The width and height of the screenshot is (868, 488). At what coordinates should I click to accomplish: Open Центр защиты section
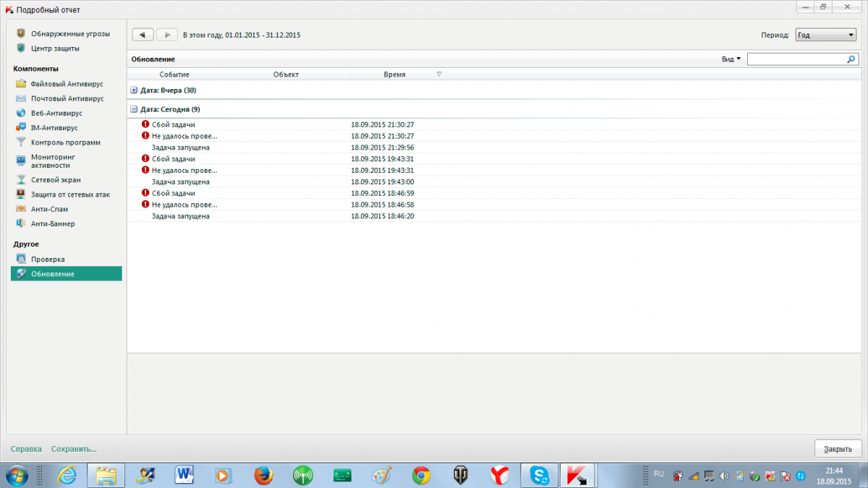click(x=55, y=48)
